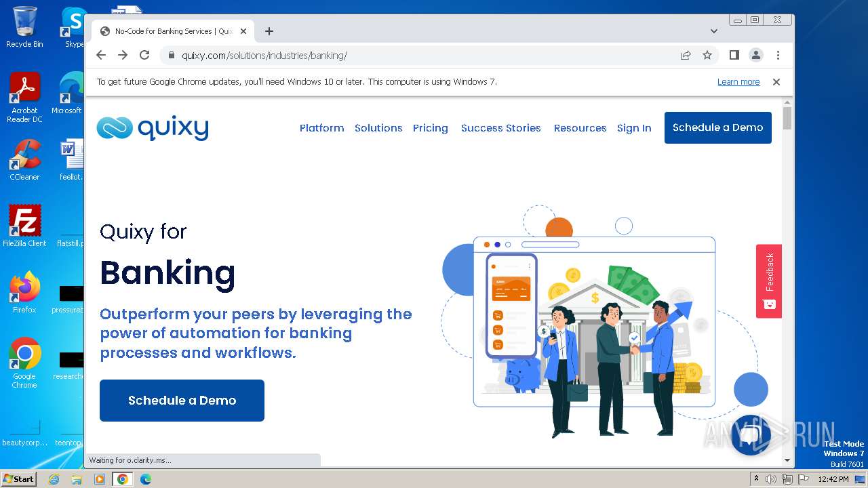Open the Platform menu

click(321, 128)
